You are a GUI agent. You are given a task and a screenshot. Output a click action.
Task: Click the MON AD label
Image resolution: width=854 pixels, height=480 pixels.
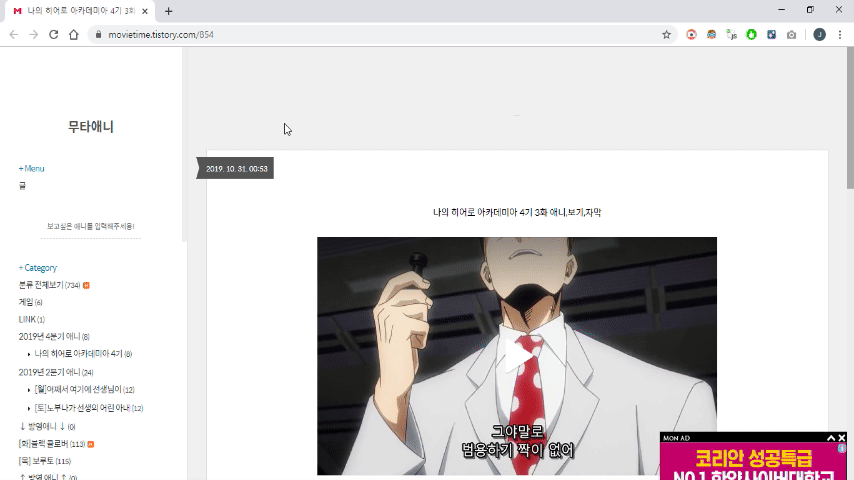pos(676,438)
